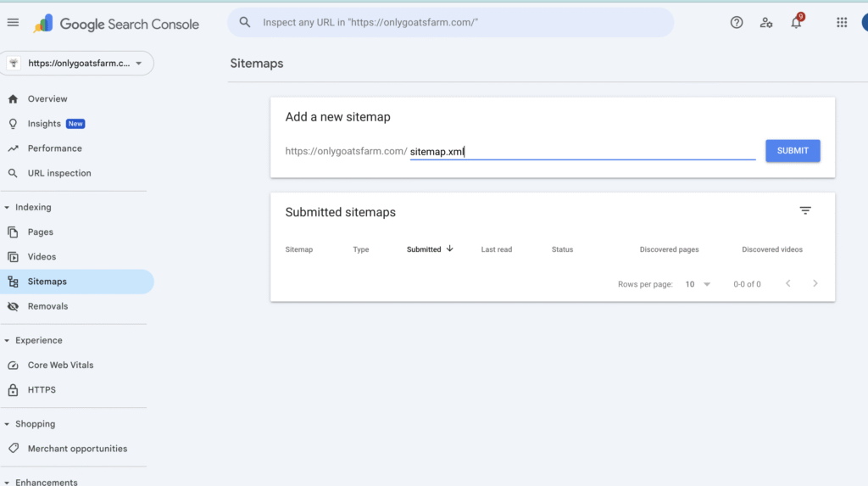Click the Pages document icon

[13, 232]
